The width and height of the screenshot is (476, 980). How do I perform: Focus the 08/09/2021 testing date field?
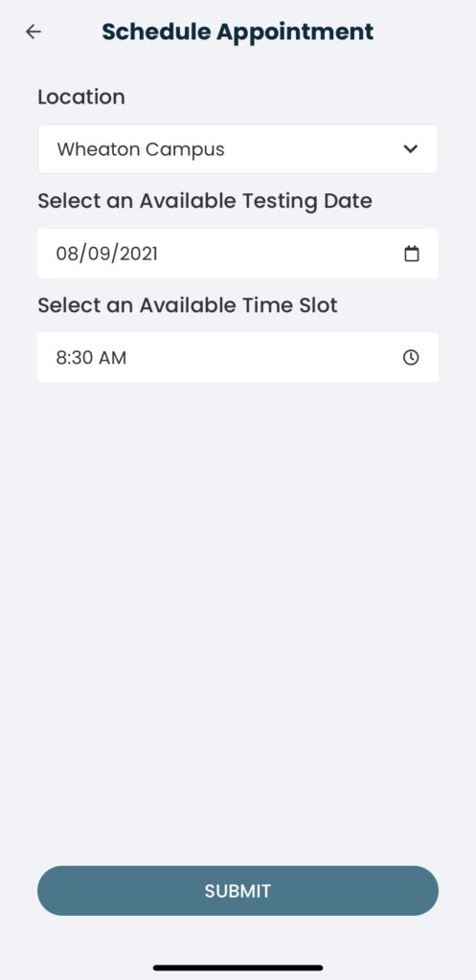[238, 254]
